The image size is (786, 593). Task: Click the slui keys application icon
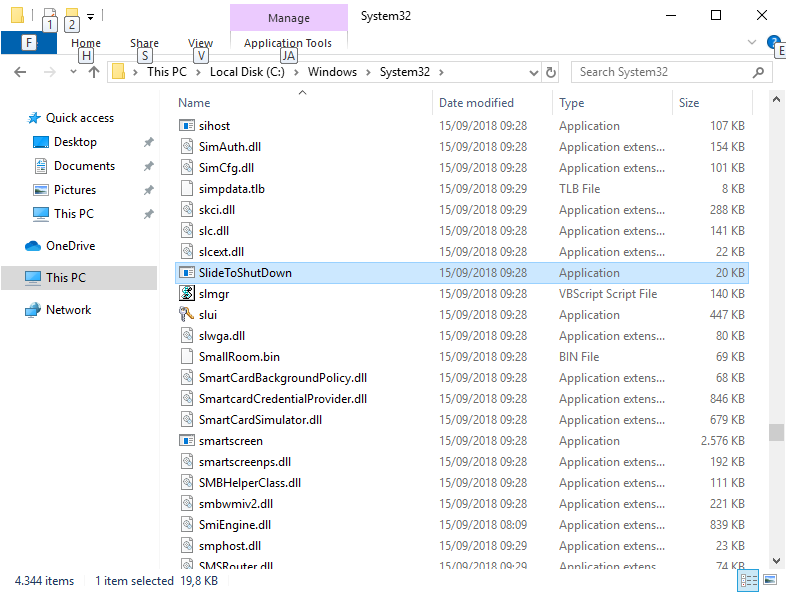[x=186, y=314]
